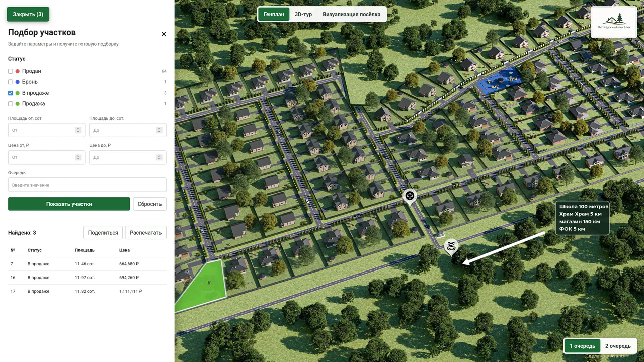Click the Показать участки button
This screenshot has height=362, width=644.
click(x=69, y=204)
